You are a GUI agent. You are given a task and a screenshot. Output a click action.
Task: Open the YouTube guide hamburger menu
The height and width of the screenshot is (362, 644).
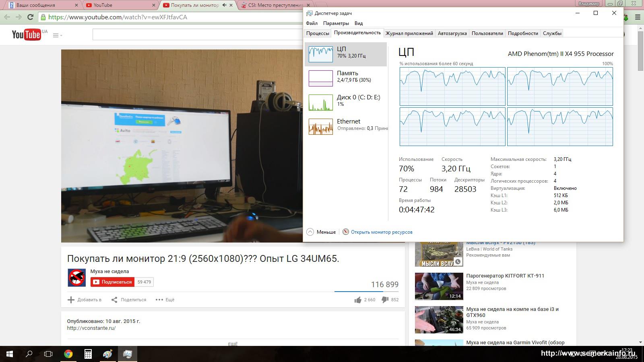tap(56, 35)
